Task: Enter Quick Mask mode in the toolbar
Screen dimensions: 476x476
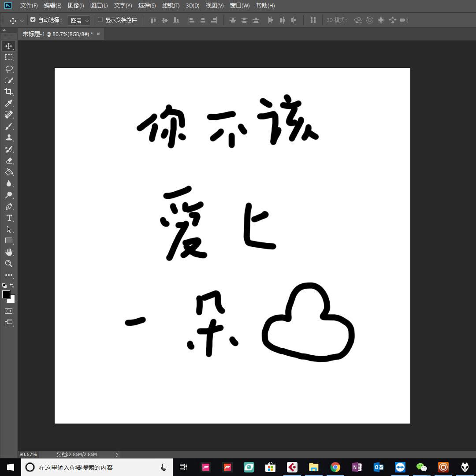Action: (9, 311)
